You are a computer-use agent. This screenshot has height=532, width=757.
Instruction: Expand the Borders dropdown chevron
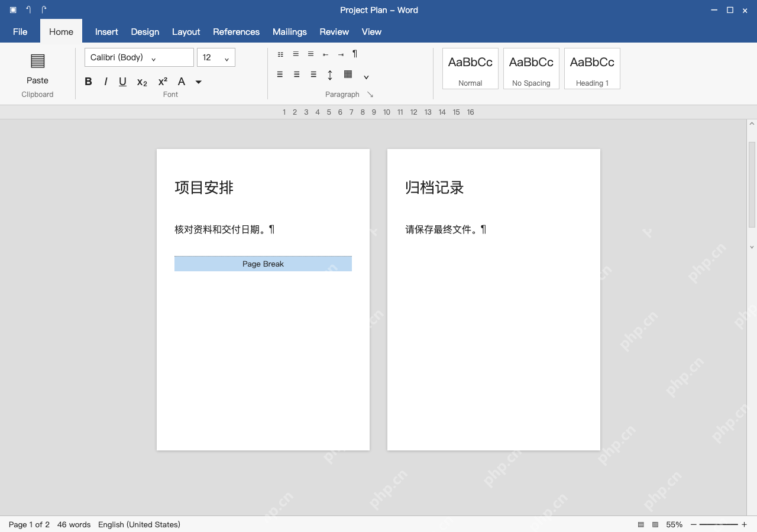pos(366,76)
